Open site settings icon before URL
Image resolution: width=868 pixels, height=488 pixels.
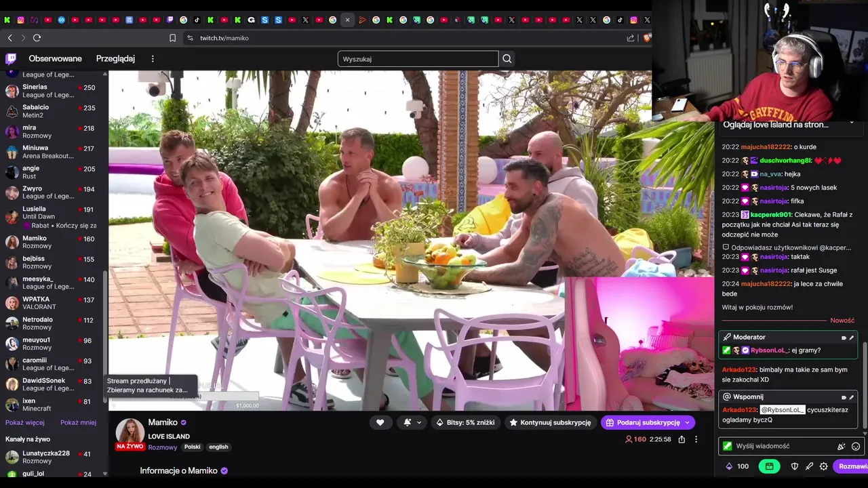click(190, 38)
